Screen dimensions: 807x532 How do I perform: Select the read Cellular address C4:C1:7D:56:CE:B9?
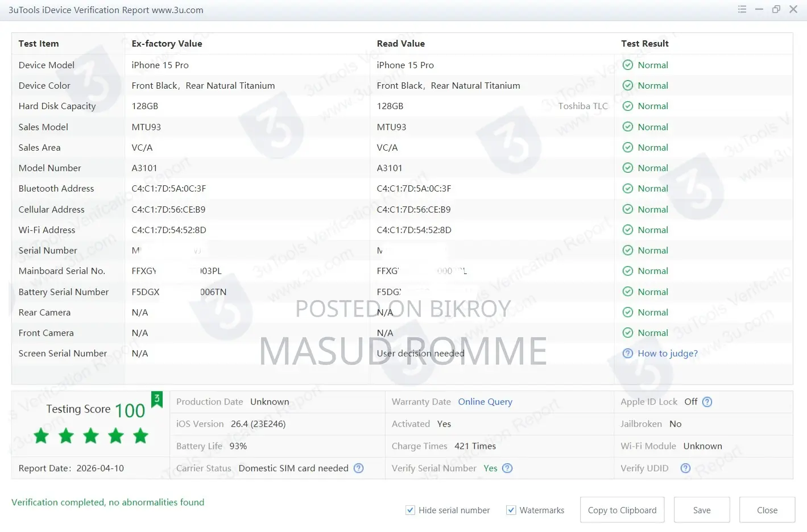pyautogui.click(x=414, y=210)
